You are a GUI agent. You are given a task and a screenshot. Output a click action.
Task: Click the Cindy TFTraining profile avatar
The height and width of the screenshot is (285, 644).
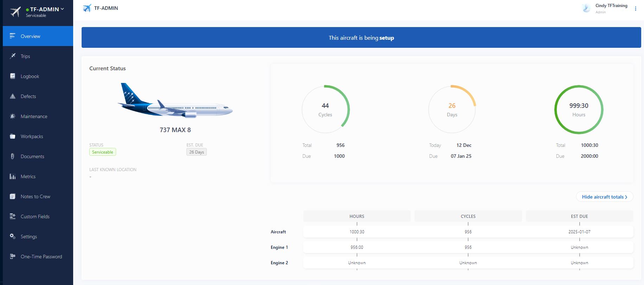tap(586, 8)
